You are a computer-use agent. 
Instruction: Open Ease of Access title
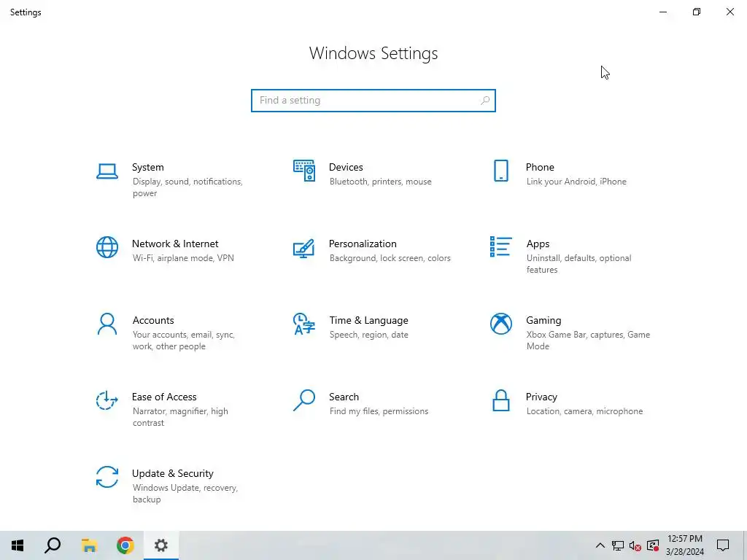click(x=164, y=397)
